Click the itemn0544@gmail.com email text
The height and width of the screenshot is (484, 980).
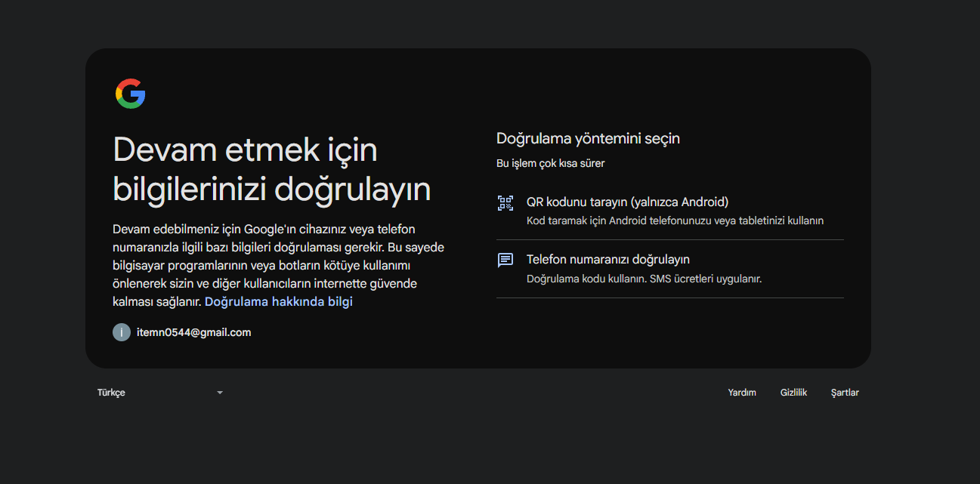pos(193,332)
